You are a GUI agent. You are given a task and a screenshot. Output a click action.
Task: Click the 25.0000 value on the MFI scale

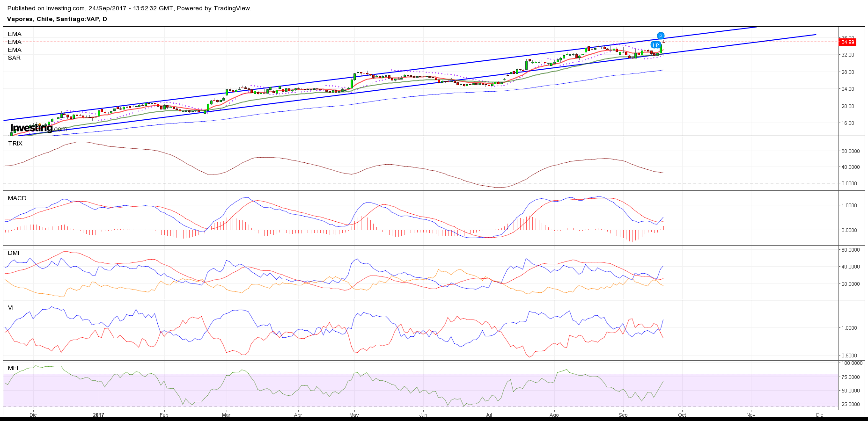click(x=851, y=404)
